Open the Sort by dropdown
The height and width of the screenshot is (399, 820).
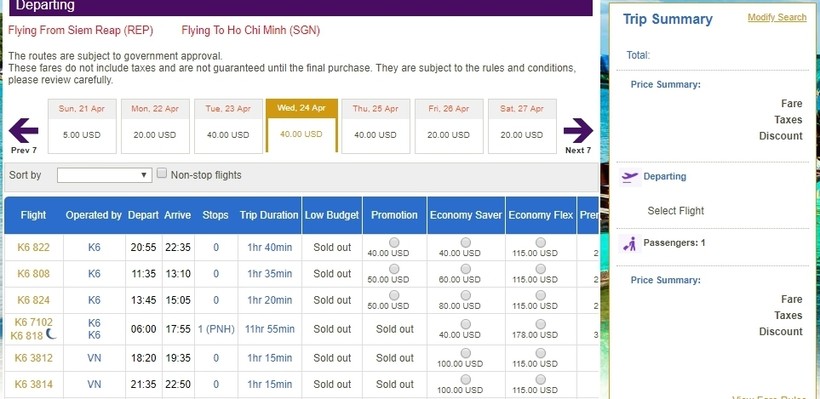105,175
